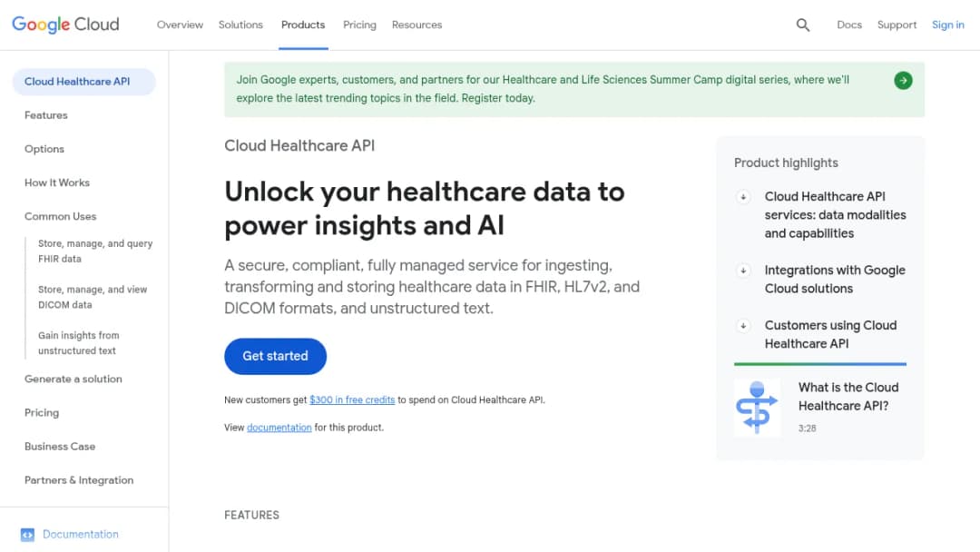980x552 pixels.
Task: Click arrow icon beside Integrations with Google Cloud
Action: coord(743,271)
